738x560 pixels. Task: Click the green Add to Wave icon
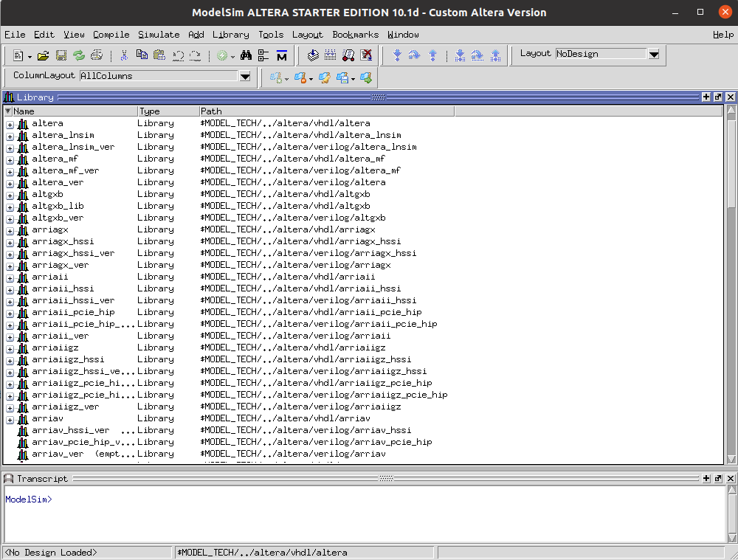221,55
